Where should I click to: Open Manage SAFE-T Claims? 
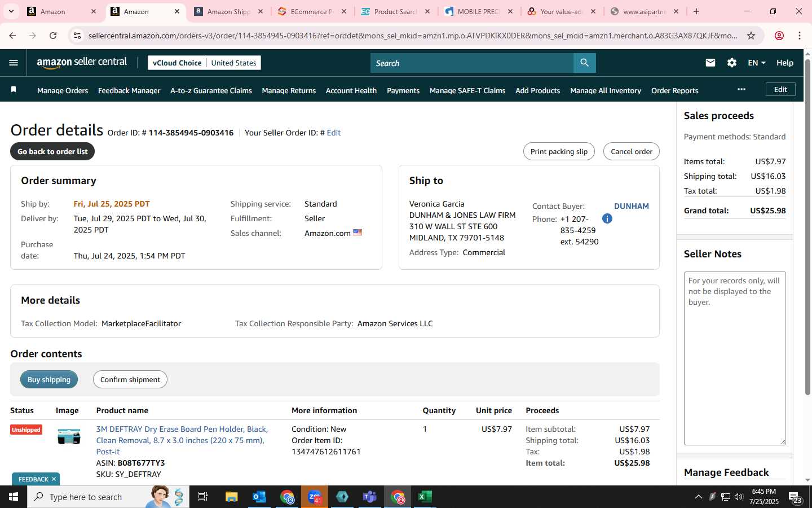pyautogui.click(x=467, y=90)
